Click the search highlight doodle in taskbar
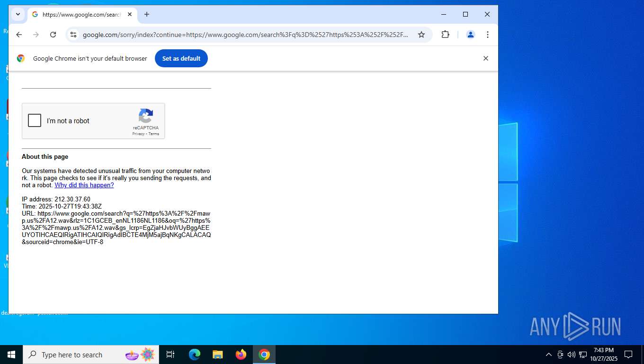 [x=140, y=355]
